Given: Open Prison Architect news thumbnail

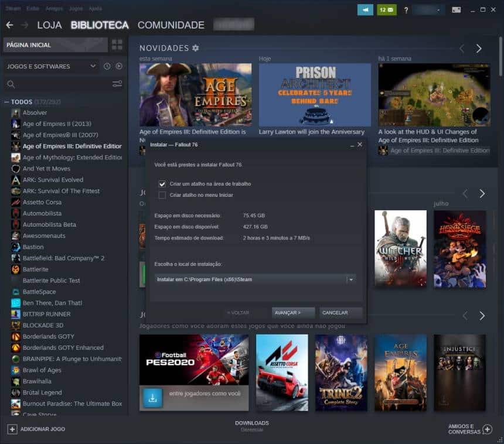Looking at the screenshot, I should (x=315, y=95).
